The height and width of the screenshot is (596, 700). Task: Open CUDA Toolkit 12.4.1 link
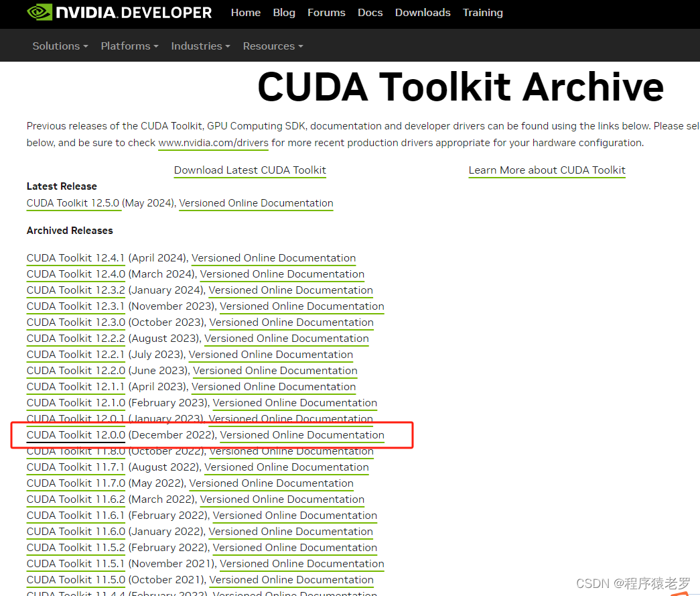[x=76, y=258]
